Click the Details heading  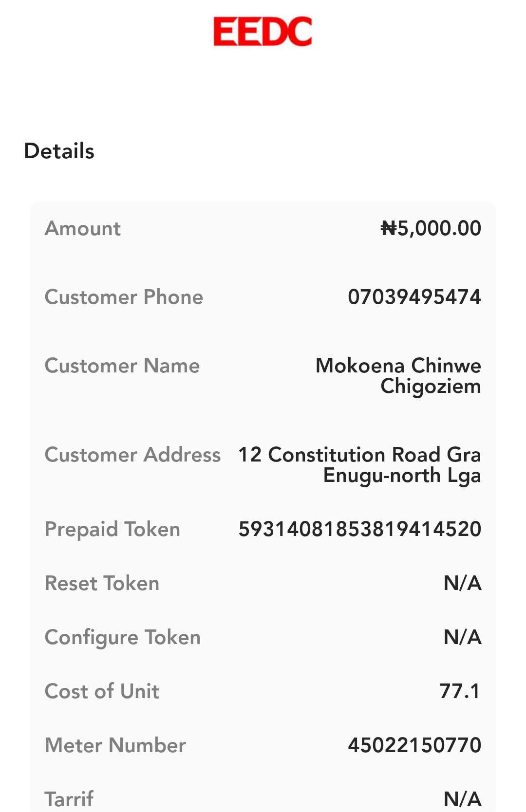[x=59, y=151]
